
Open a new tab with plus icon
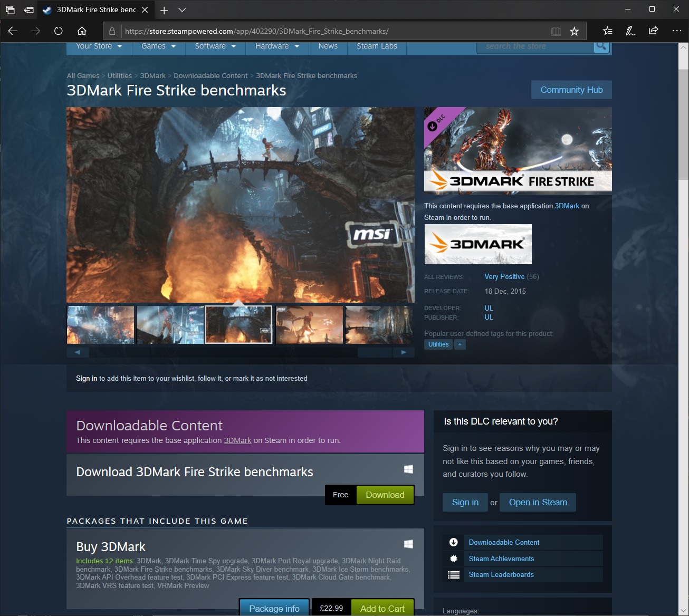tap(164, 10)
